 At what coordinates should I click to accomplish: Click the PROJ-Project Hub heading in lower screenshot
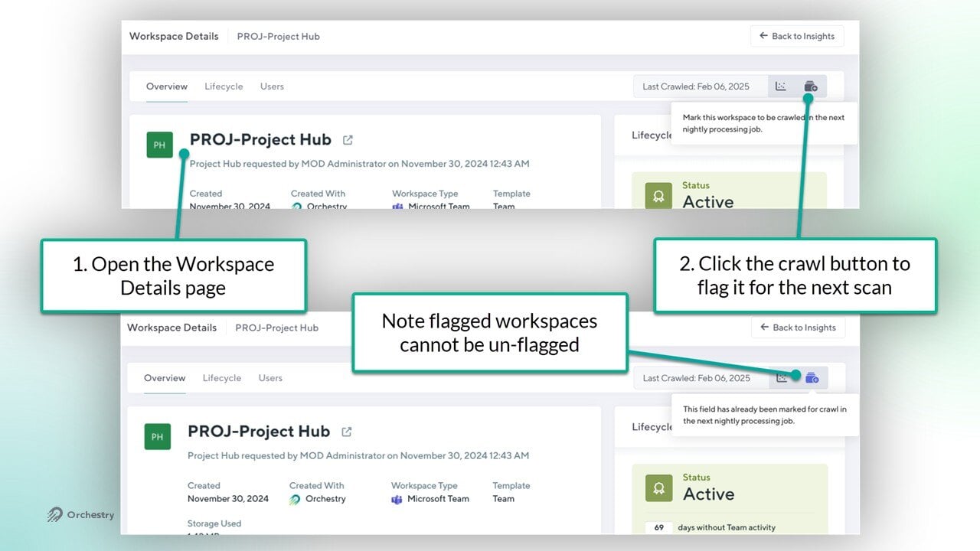259,431
